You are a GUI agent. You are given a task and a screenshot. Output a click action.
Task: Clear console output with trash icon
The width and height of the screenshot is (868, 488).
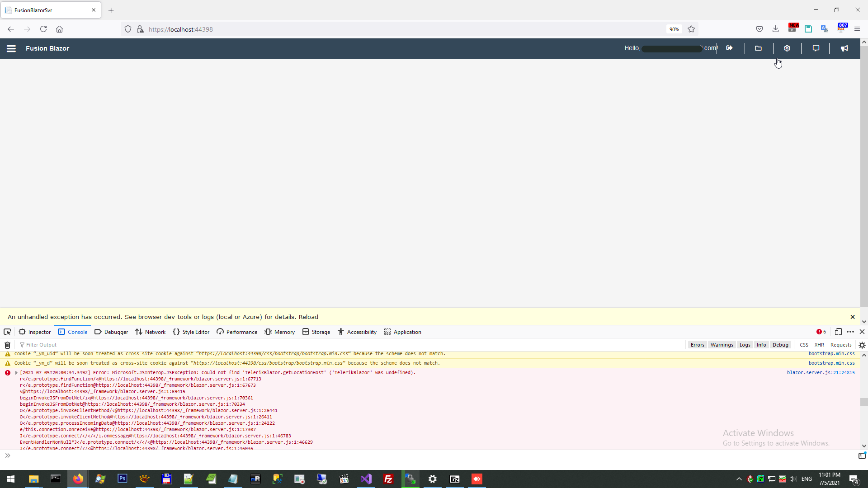tap(7, 345)
